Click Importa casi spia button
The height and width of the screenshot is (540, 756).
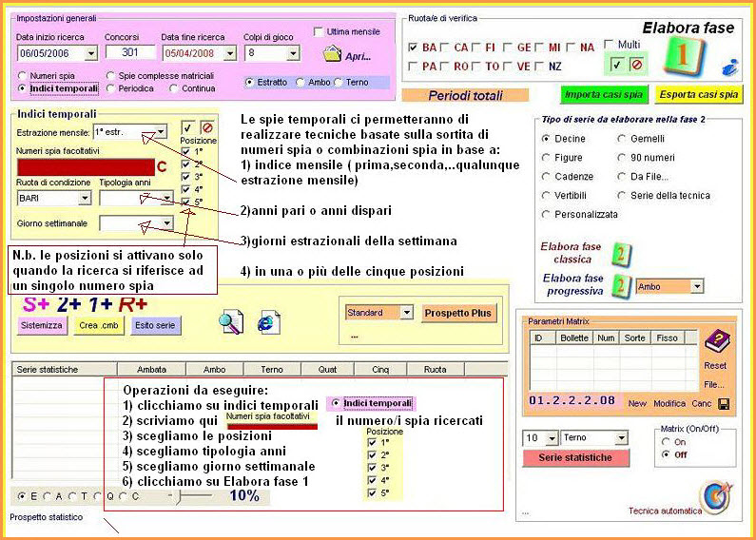pyautogui.click(x=604, y=94)
